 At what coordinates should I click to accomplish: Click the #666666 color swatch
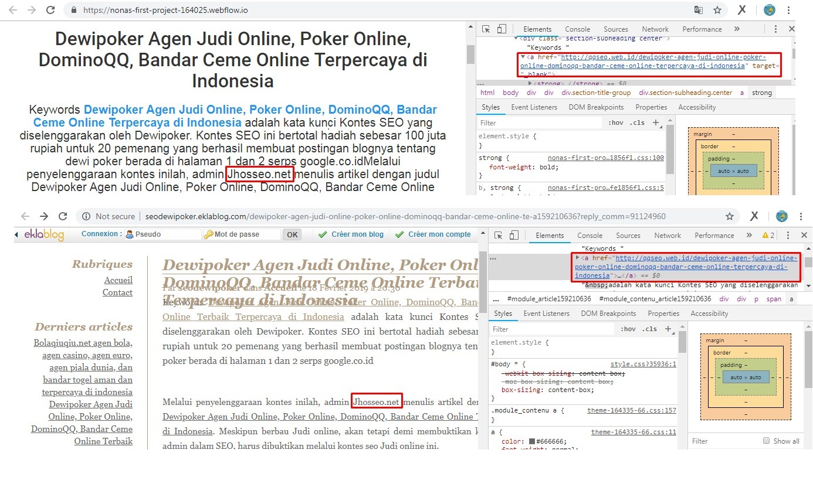tap(532, 441)
